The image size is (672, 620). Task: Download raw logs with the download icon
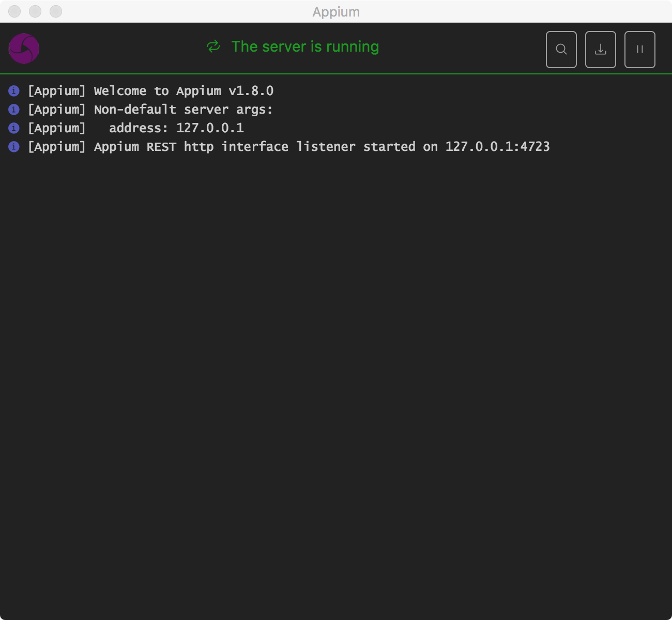click(x=601, y=50)
